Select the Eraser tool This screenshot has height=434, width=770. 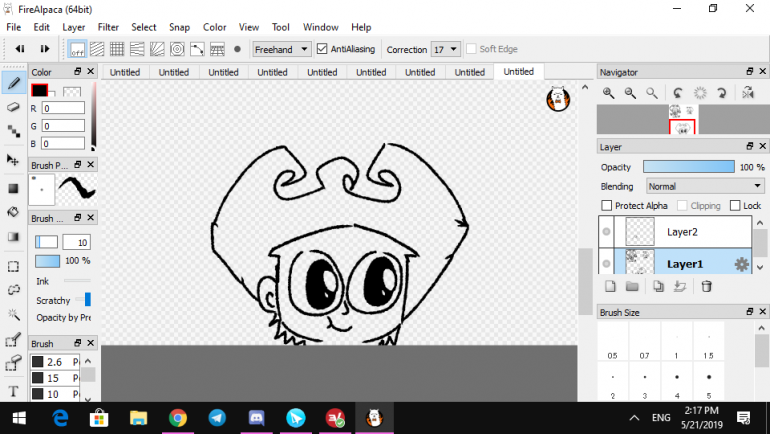point(14,106)
